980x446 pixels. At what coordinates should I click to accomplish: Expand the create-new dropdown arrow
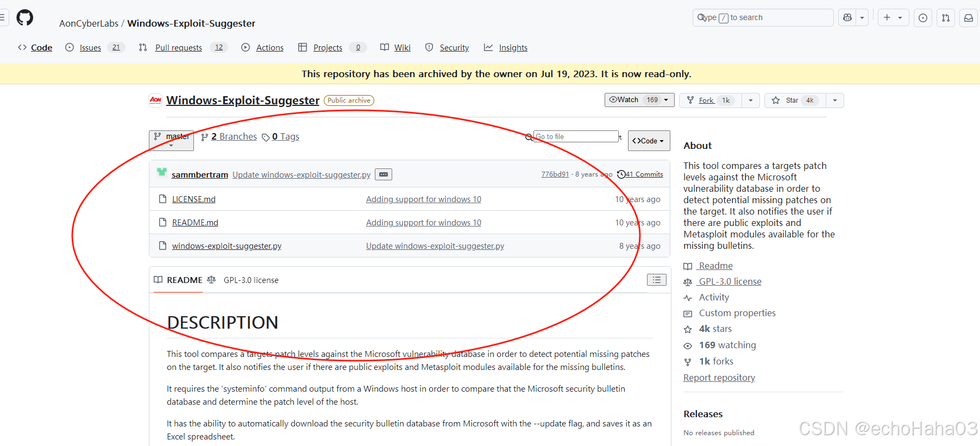pyautogui.click(x=900, y=17)
